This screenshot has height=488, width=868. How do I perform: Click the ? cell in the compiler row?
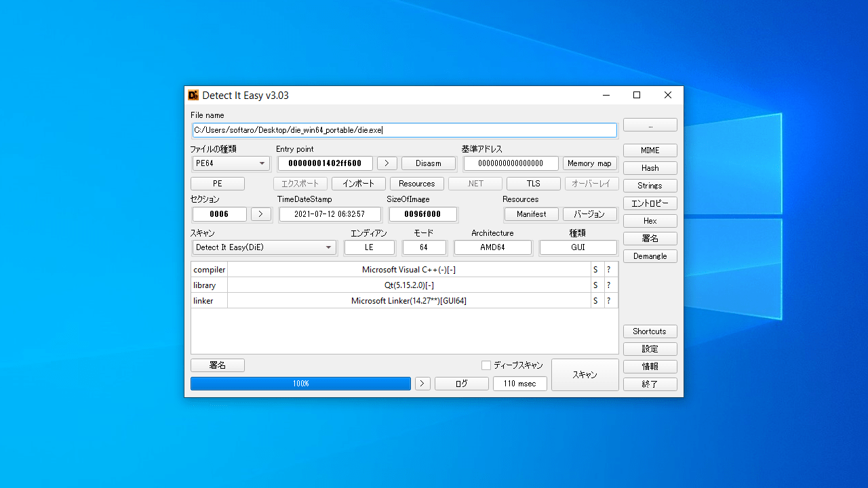coord(611,270)
